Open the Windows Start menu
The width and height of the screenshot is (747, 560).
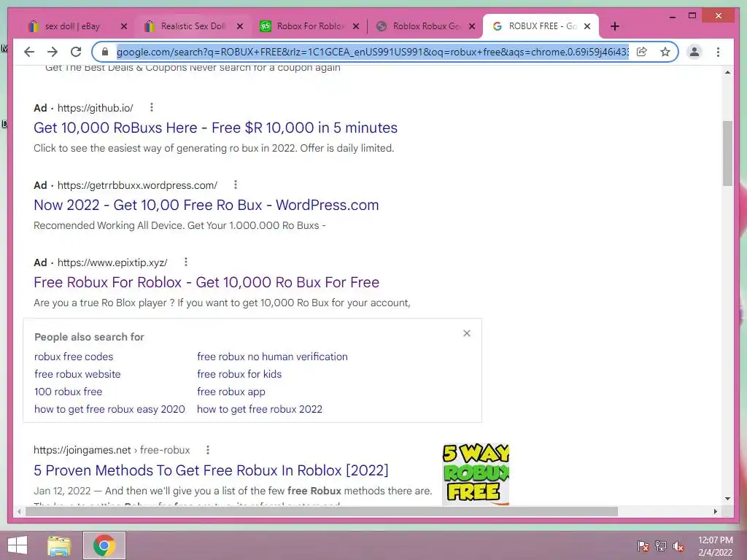[18, 545]
